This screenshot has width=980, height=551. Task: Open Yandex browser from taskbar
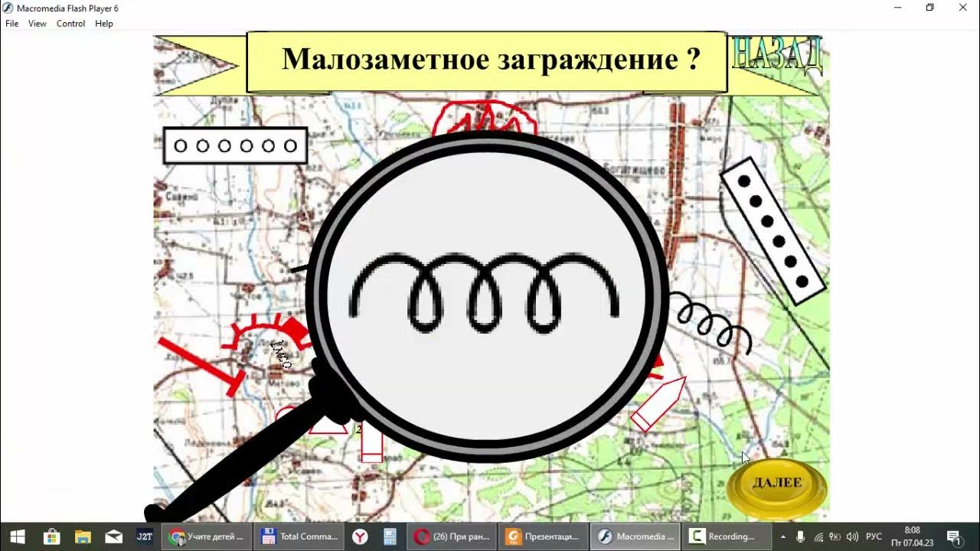coord(359,536)
